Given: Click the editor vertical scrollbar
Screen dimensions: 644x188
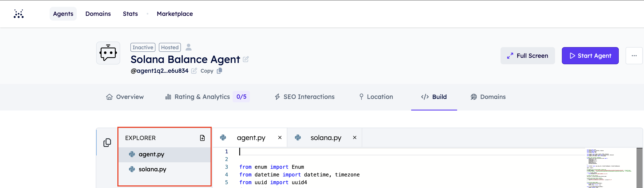Looking at the screenshot, I should click(x=639, y=168).
